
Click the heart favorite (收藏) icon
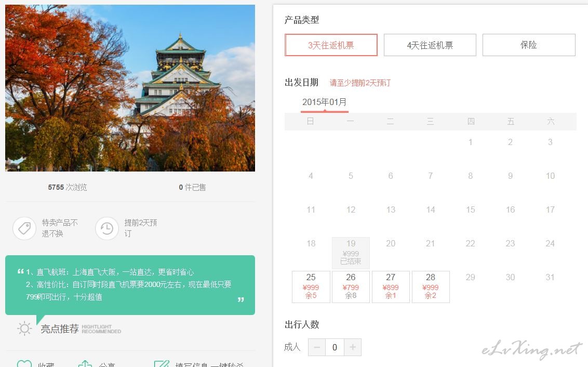click(x=24, y=364)
